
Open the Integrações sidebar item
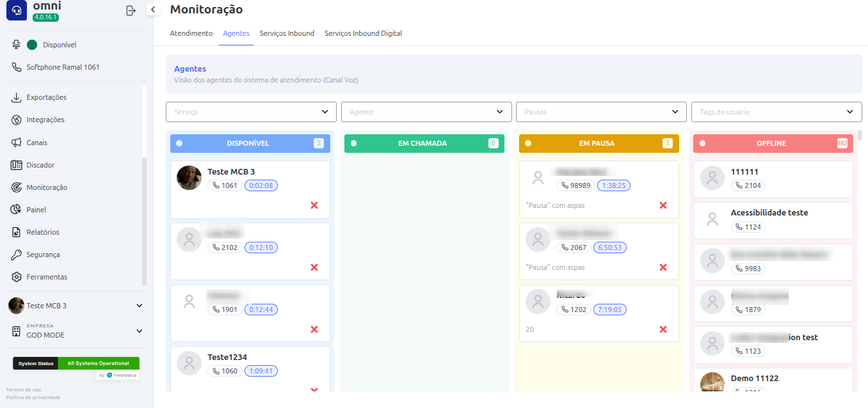45,120
